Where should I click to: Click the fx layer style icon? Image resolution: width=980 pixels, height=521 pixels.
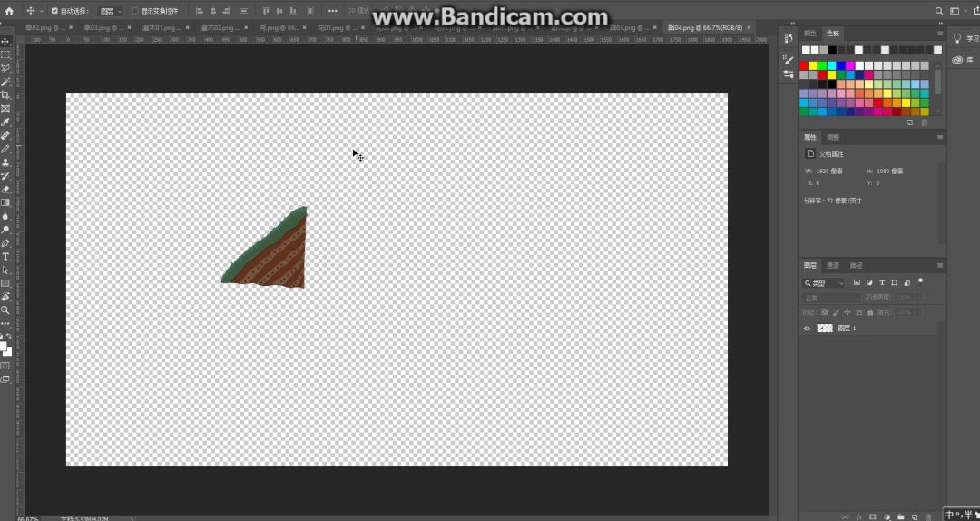858,516
